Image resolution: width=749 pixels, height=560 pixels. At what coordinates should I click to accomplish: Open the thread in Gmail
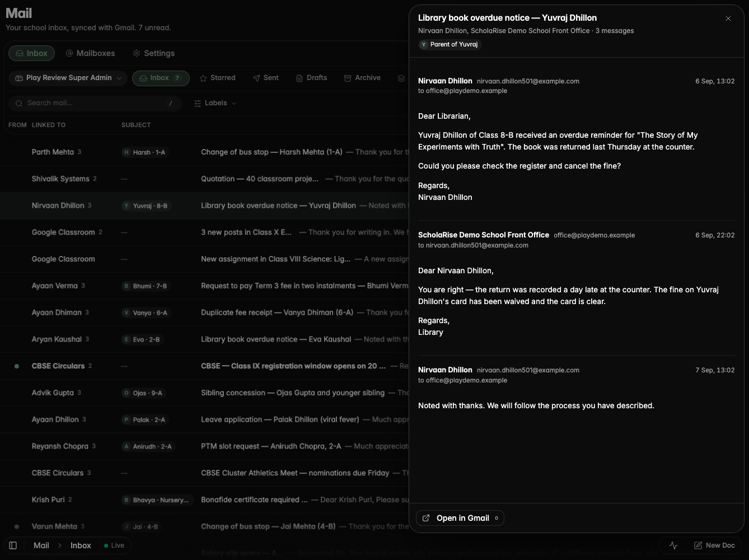tap(460, 518)
